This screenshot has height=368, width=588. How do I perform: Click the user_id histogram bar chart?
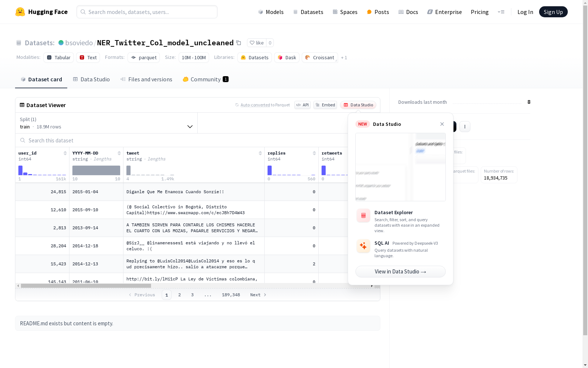[x=42, y=170]
